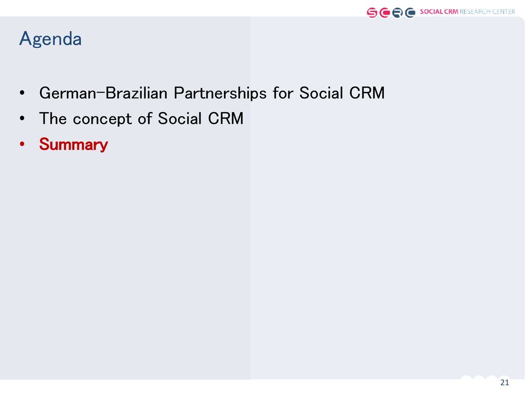532x399 pixels.
Task: Click the bullet before The concept
Action: [x=22, y=118]
